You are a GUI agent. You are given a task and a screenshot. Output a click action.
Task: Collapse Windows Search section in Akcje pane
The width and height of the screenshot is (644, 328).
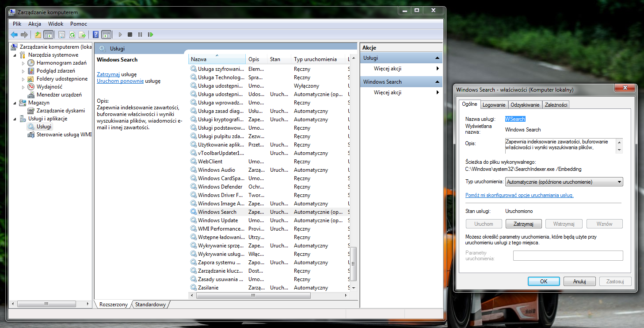point(437,82)
